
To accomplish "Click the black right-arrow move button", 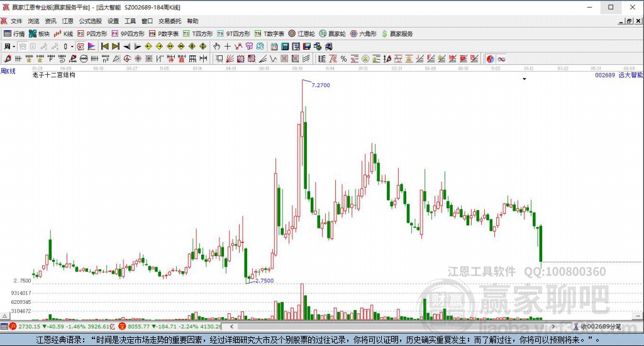I will click(x=138, y=47).
